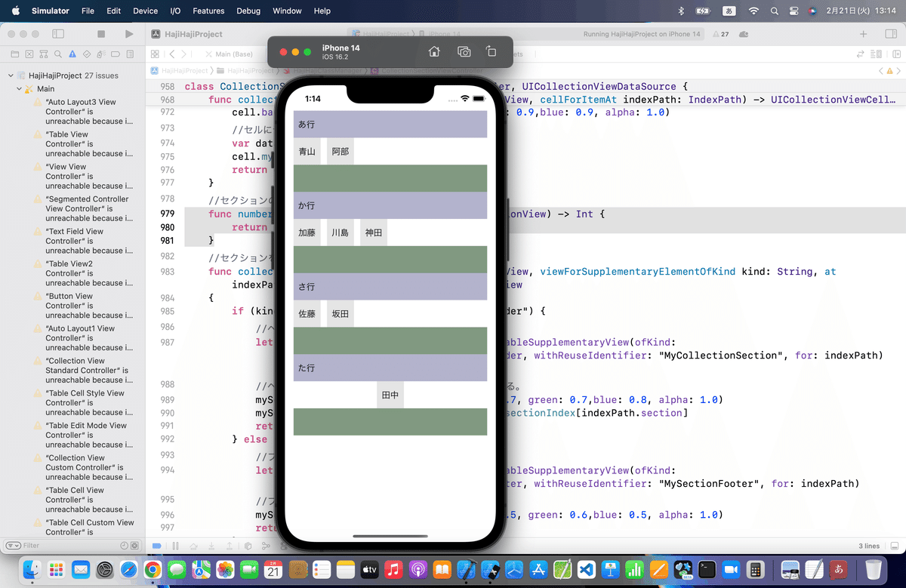Open the File menu

(x=88, y=11)
